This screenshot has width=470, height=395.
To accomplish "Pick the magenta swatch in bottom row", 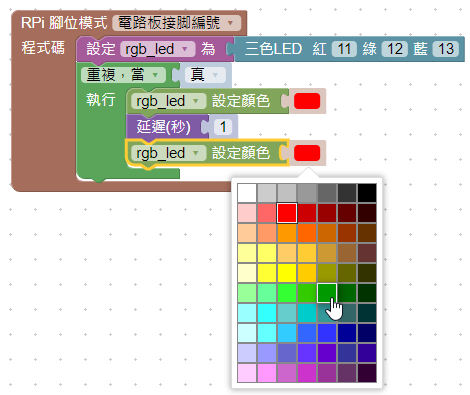I will 307,373.
